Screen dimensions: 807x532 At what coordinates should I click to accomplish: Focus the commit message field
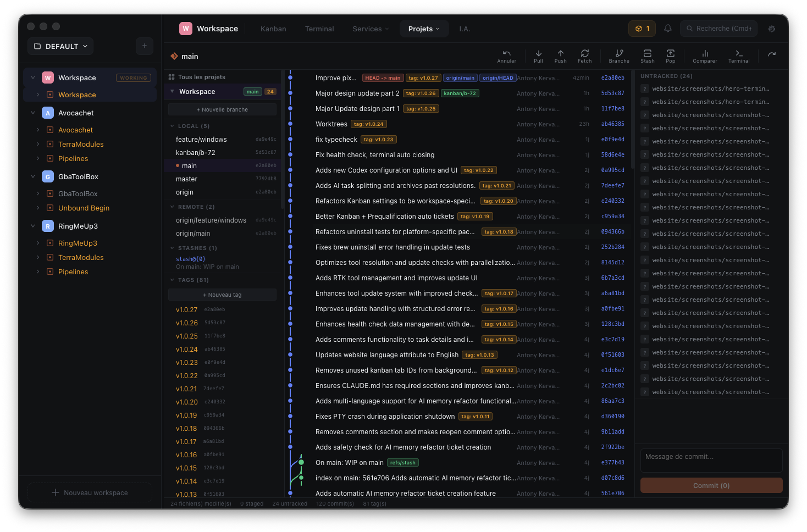(711, 460)
